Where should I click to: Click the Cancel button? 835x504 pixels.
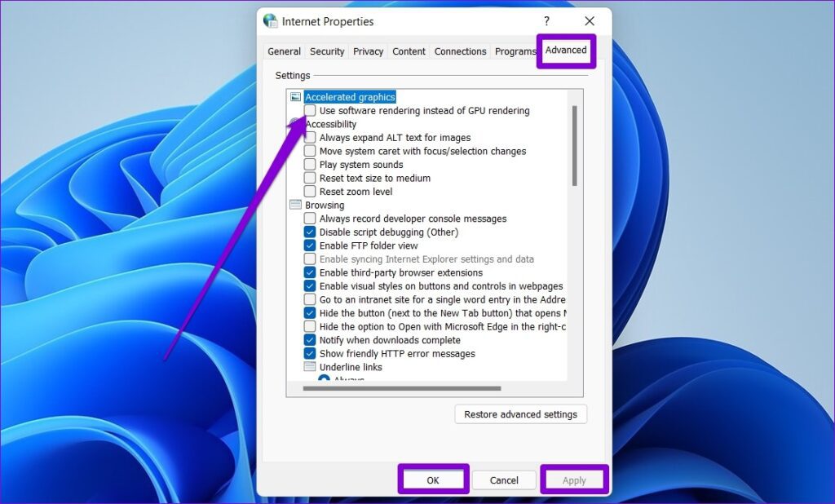point(504,480)
